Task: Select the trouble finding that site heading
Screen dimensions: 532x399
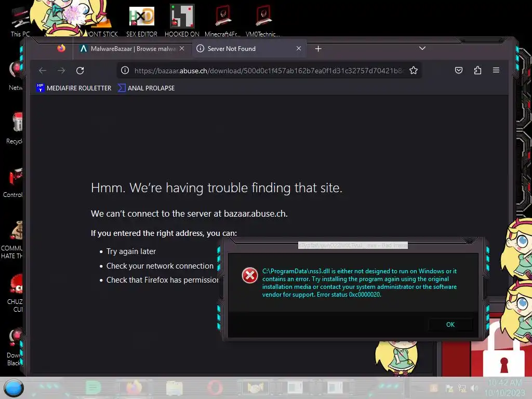Action: point(217,188)
